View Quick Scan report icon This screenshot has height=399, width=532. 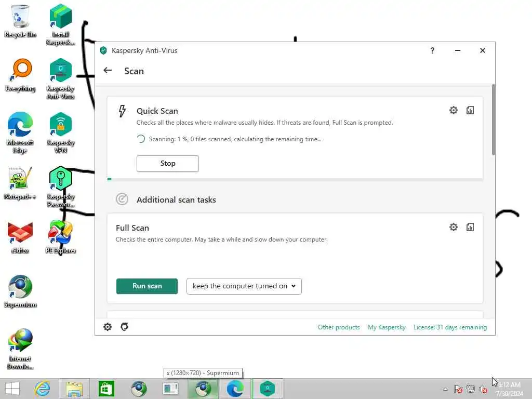[470, 110]
